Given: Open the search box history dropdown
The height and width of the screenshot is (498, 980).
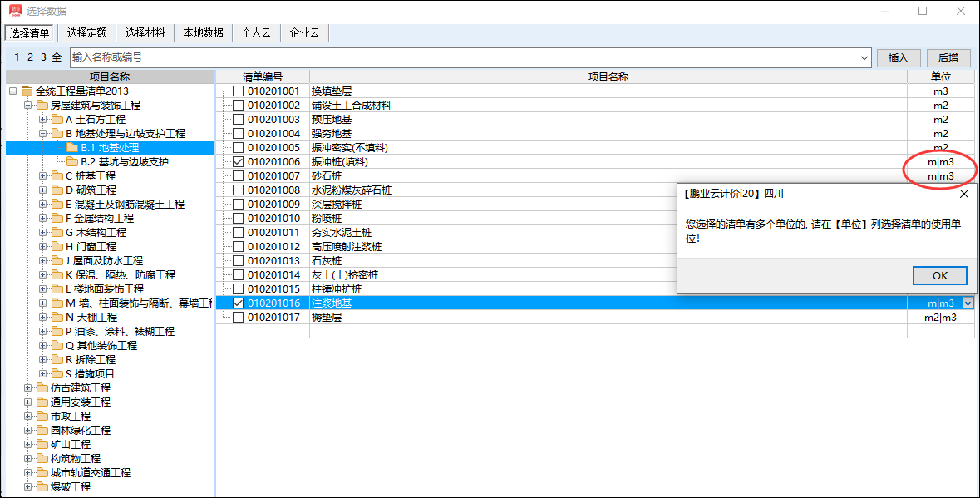Looking at the screenshot, I should pos(864,58).
